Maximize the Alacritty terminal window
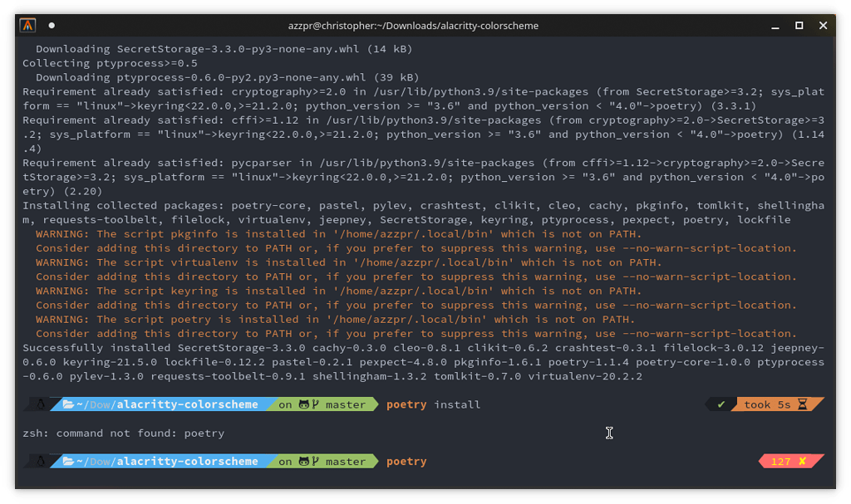This screenshot has height=504, width=851. click(x=799, y=26)
